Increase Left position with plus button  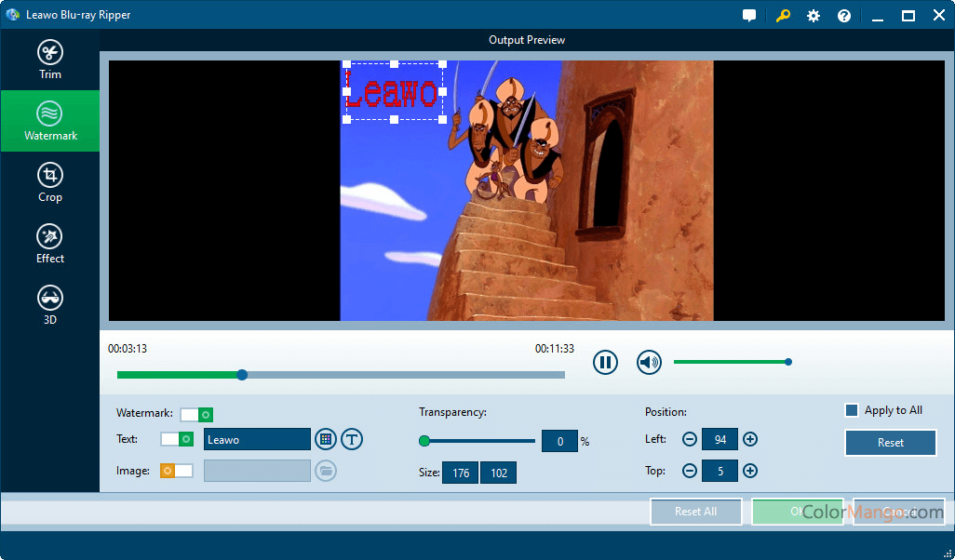pos(750,439)
